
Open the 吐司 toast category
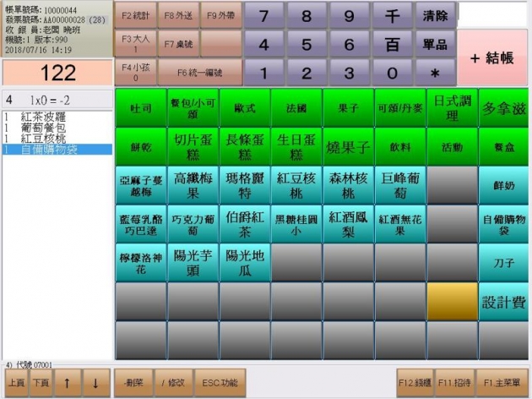[140, 109]
